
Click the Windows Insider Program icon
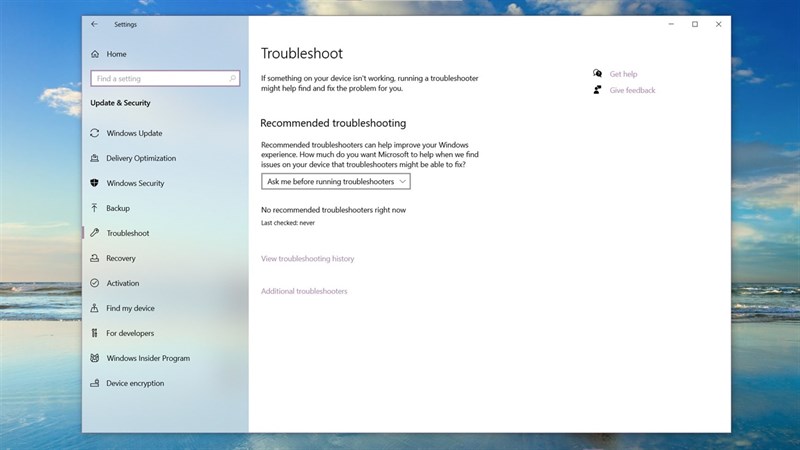pos(95,358)
